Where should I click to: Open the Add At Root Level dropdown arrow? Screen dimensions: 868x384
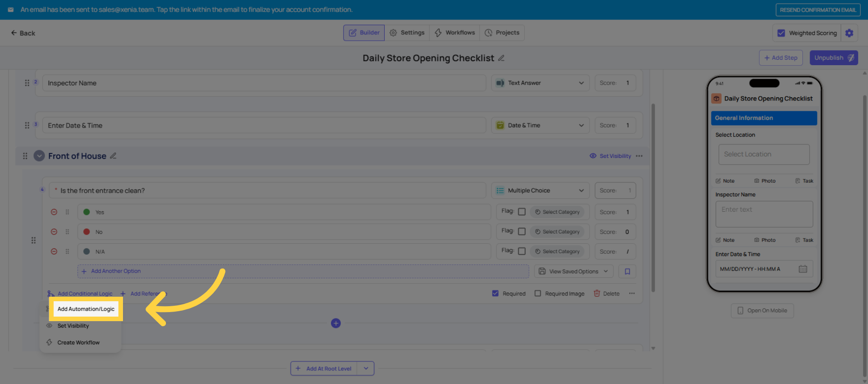pos(366,369)
